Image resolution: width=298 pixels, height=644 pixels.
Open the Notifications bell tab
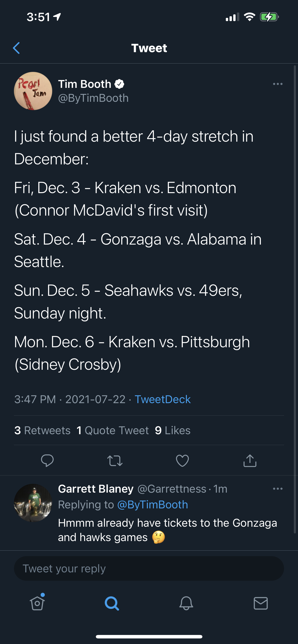click(186, 603)
